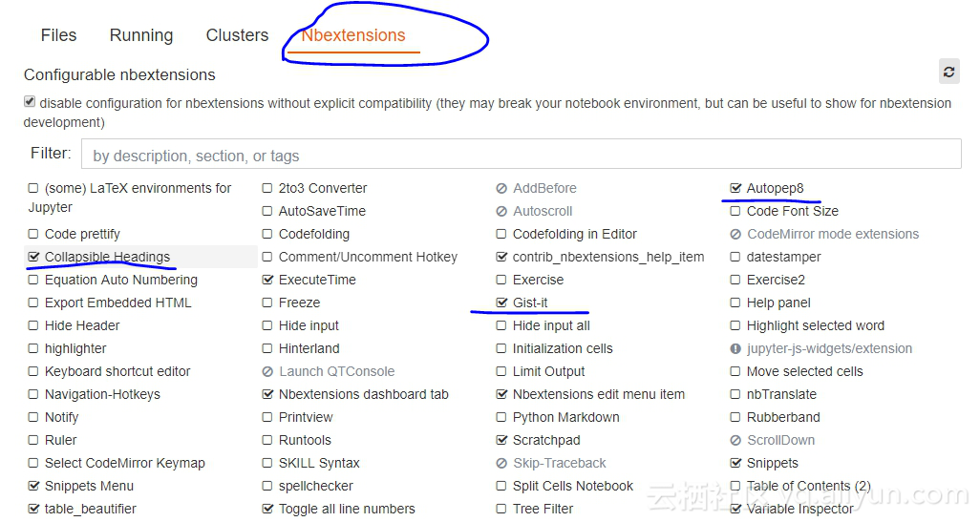Click the disabled icon next to AddBefore
This screenshot has width=980, height=522.
[x=501, y=189]
